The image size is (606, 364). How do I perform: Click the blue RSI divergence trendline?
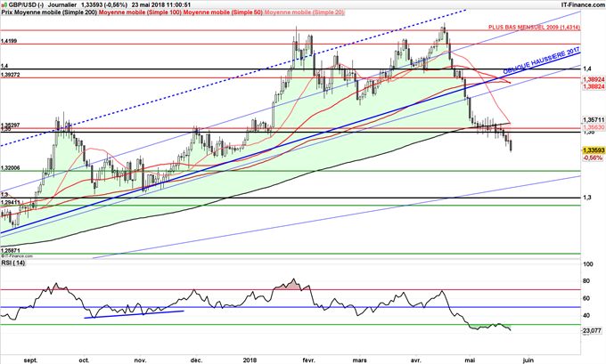click(x=134, y=314)
